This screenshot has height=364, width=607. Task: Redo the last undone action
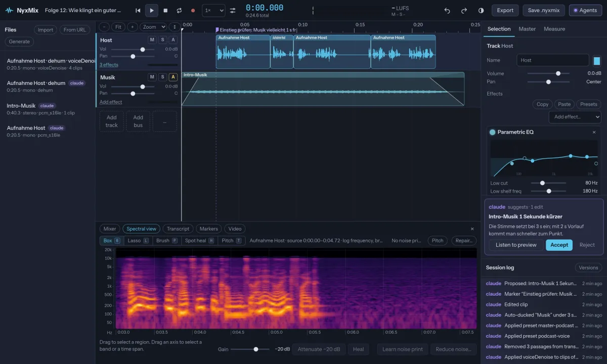pos(464,10)
